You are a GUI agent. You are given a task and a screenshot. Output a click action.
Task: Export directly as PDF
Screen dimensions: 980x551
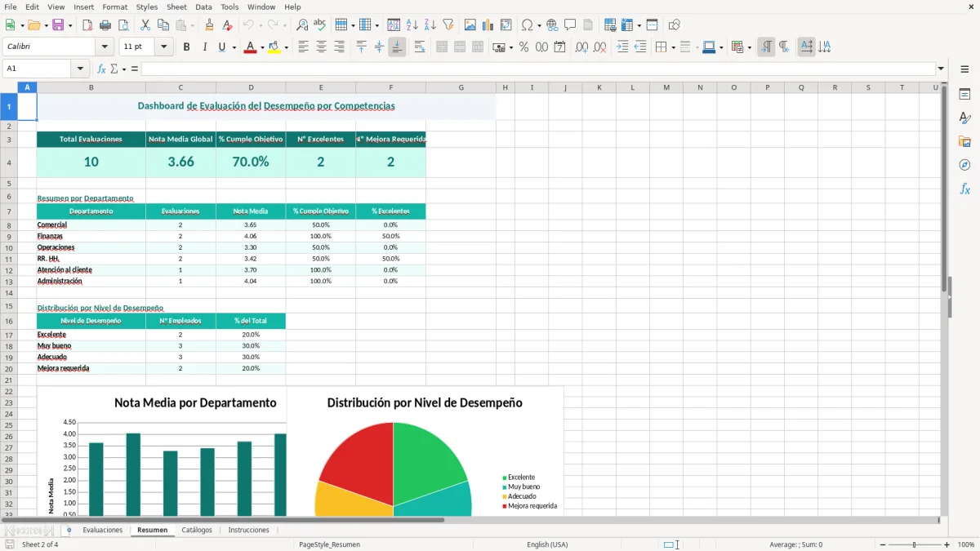click(87, 25)
